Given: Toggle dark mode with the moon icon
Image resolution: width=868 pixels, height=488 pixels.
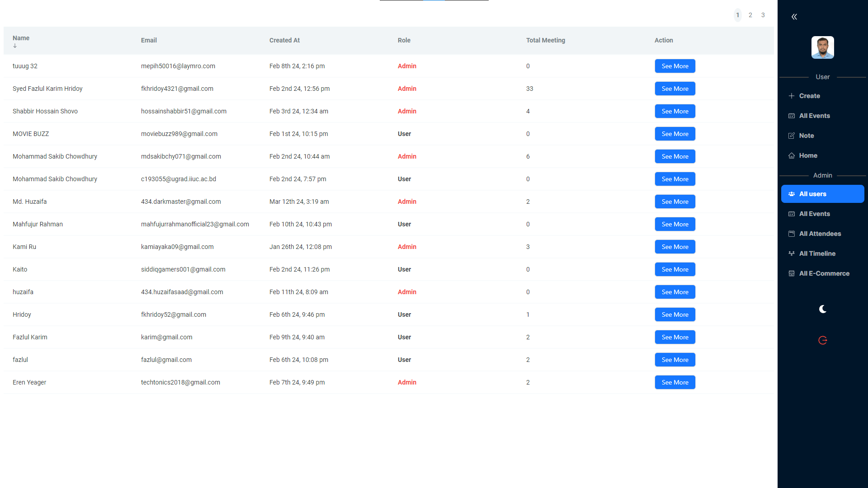Looking at the screenshot, I should pos(822,309).
